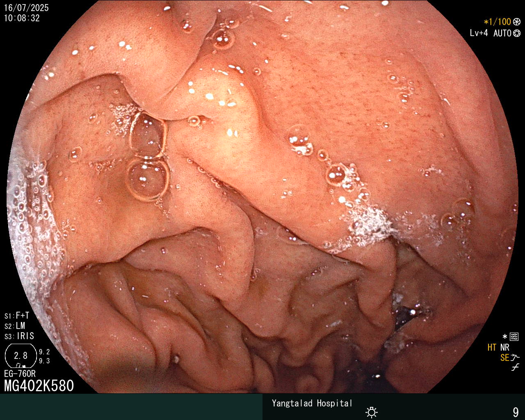Image resolution: width=525 pixels, height=420 pixels.
Task: Click the image counter number 9
Action: click(x=516, y=412)
